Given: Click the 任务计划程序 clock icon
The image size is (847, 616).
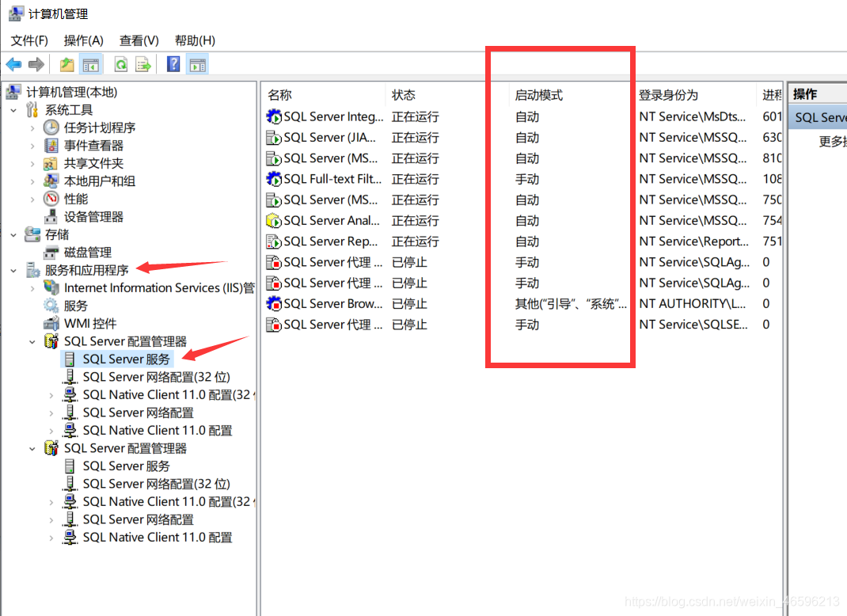Looking at the screenshot, I should 51,127.
